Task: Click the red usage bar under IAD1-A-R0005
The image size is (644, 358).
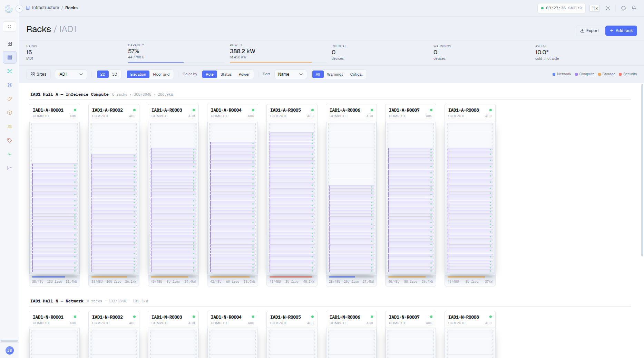Action: click(292, 277)
